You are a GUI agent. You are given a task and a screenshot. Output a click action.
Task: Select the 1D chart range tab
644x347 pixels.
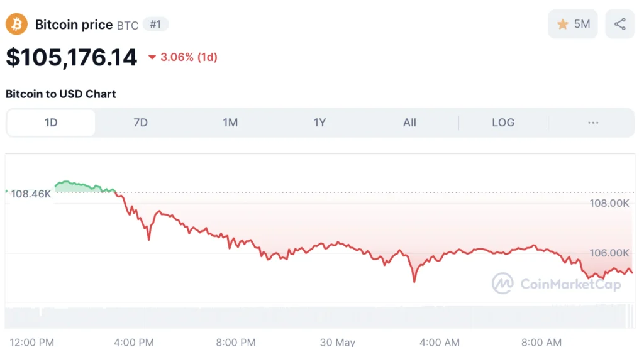(x=51, y=123)
